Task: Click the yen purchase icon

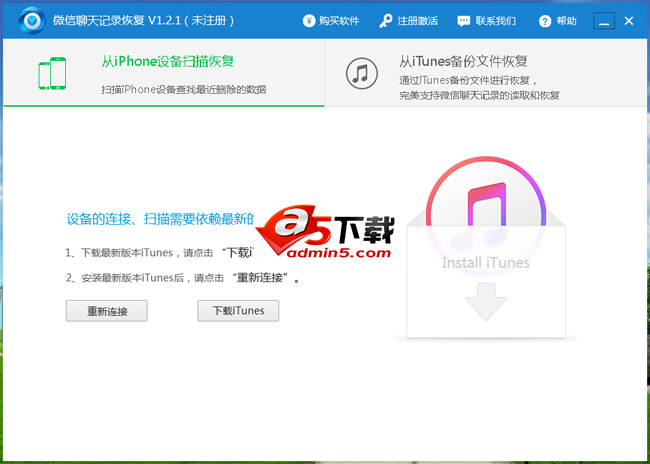Action: coord(309,21)
